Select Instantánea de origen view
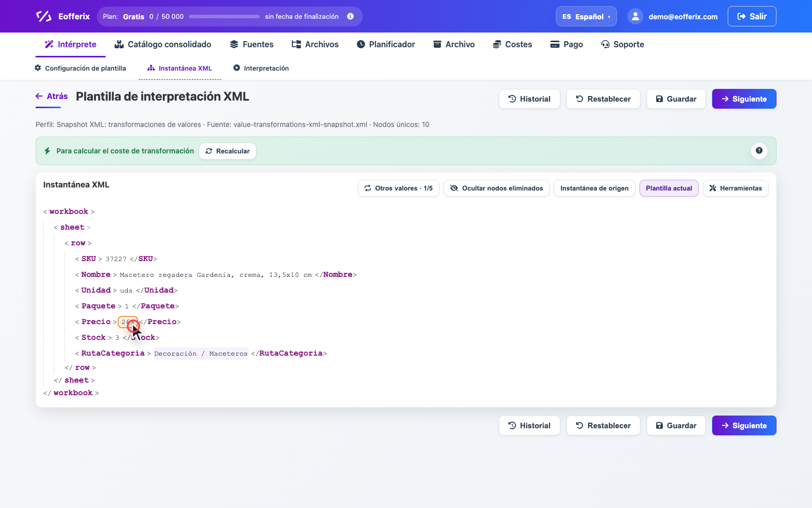The image size is (812, 508). pos(594,188)
